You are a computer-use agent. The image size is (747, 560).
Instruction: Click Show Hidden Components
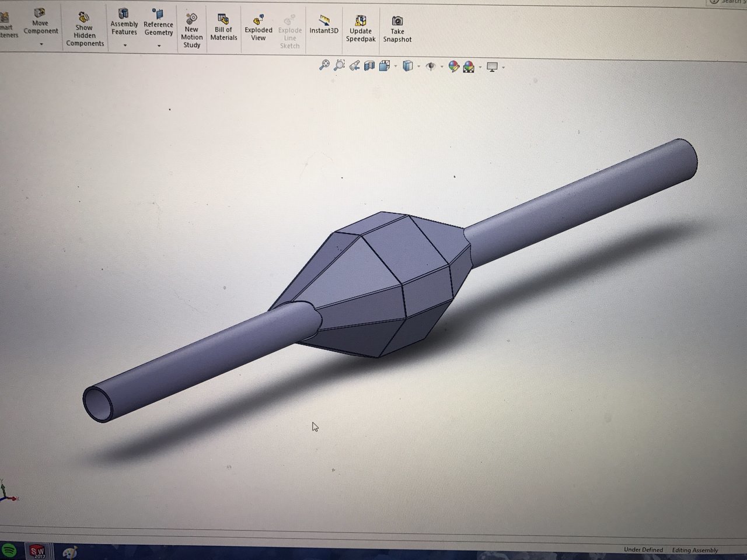[x=85, y=29]
